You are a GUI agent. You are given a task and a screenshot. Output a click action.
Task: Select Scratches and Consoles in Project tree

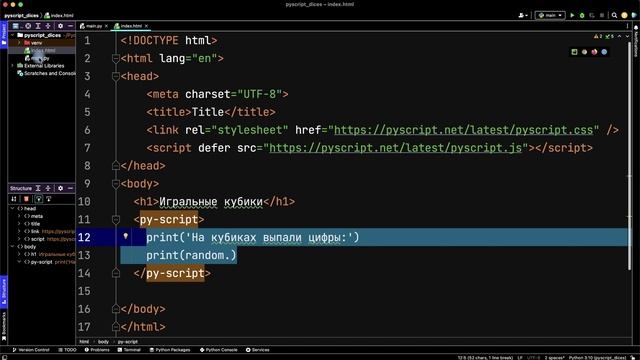click(x=47, y=73)
